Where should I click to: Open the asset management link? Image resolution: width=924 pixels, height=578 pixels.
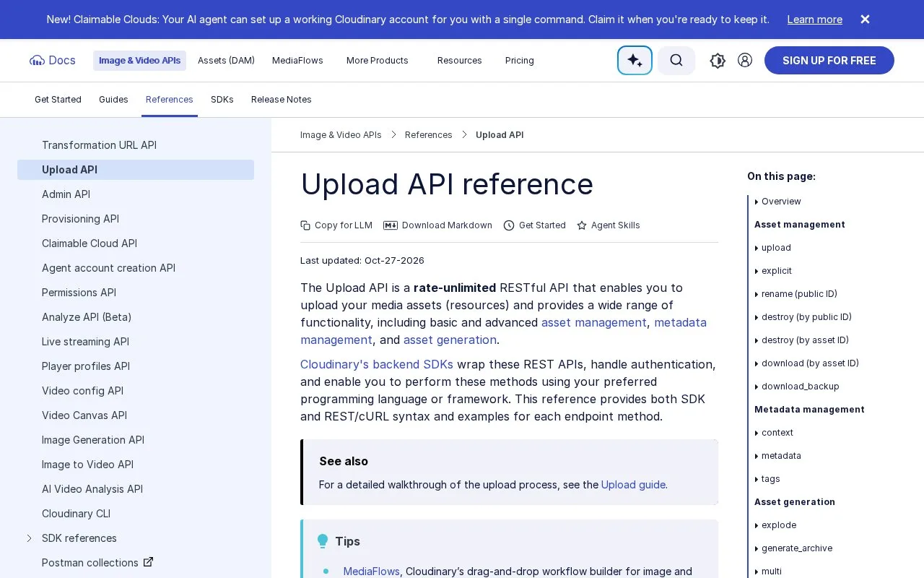pyautogui.click(x=594, y=322)
